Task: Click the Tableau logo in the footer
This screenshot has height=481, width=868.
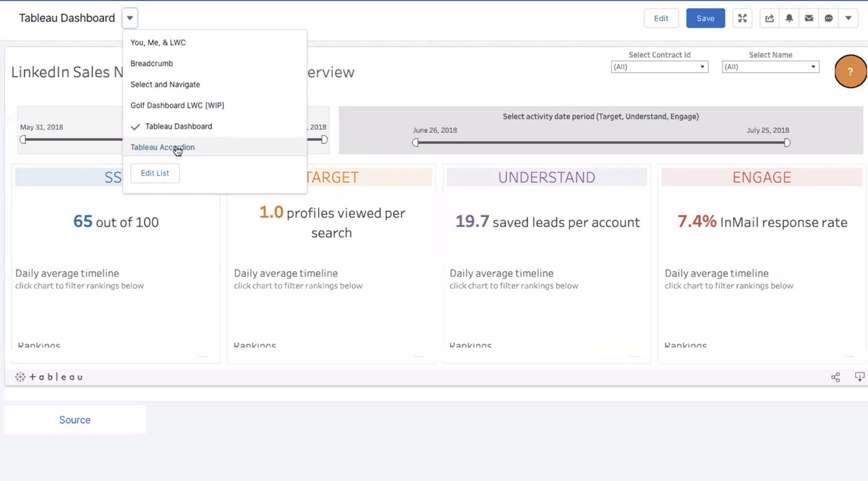Action: pos(48,377)
